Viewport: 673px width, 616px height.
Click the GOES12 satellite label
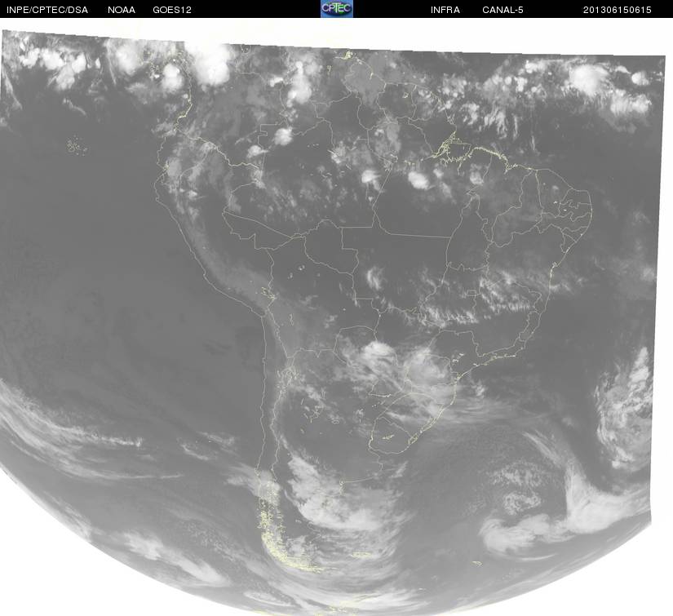pyautogui.click(x=172, y=10)
